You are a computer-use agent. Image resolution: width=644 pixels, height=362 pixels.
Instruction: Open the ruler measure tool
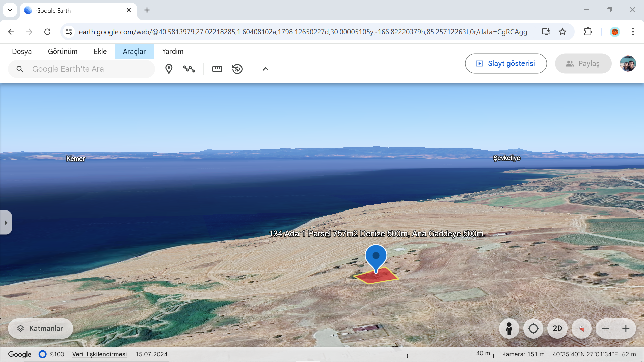pyautogui.click(x=217, y=69)
